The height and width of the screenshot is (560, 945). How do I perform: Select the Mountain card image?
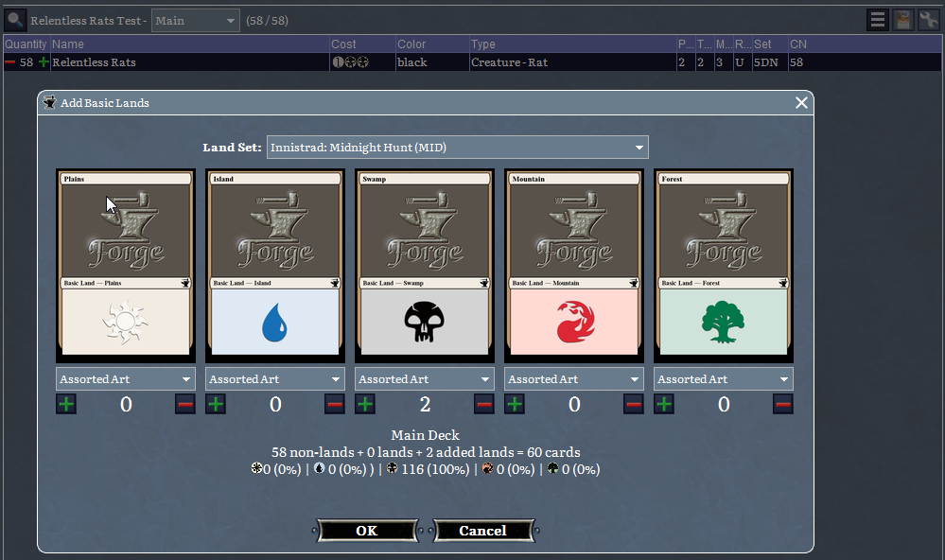point(574,265)
